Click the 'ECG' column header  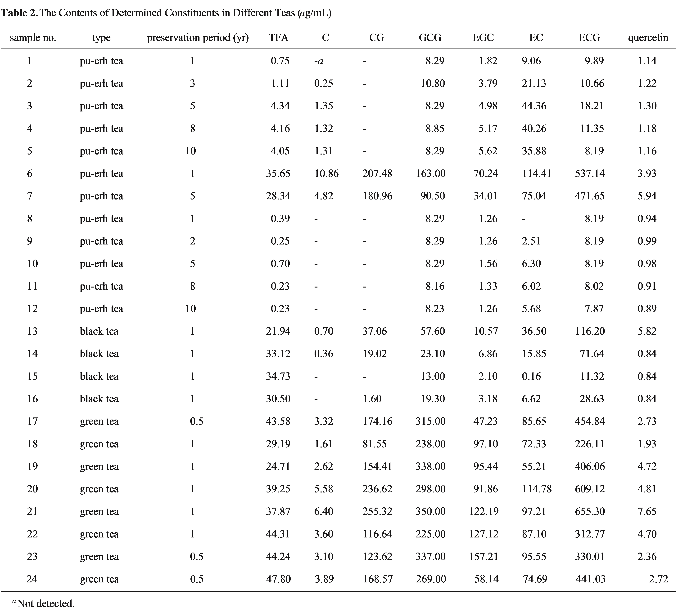(x=589, y=37)
